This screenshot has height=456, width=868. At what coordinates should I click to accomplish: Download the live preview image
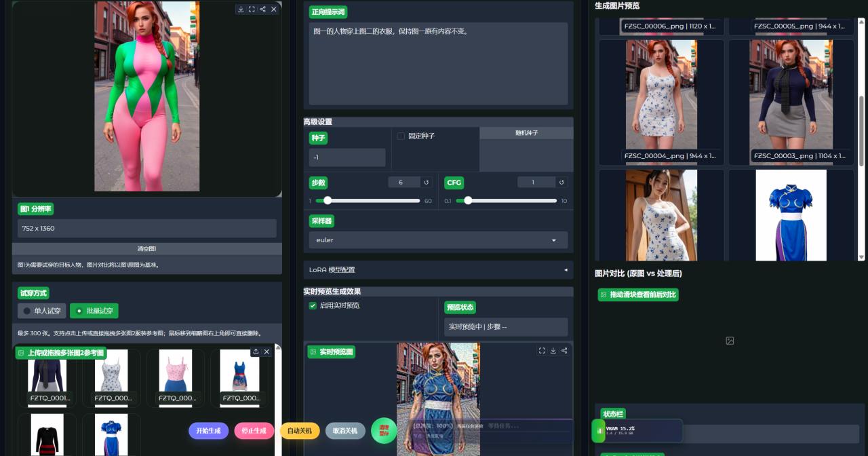[x=553, y=351]
